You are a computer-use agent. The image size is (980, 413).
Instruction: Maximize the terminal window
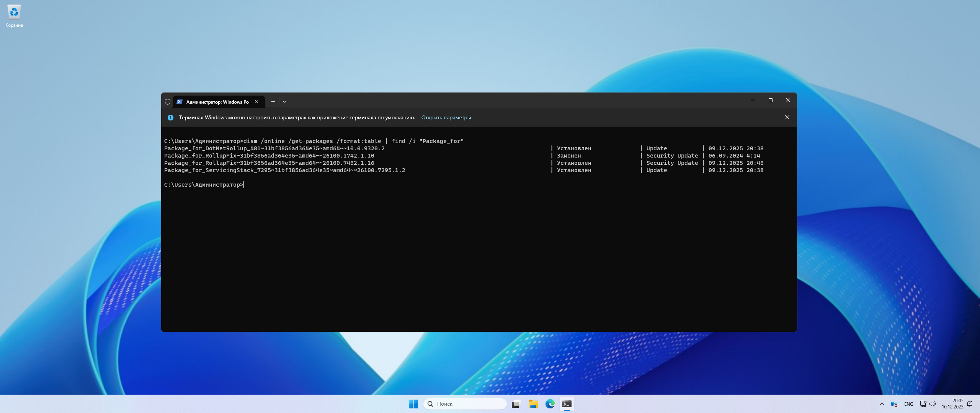click(771, 100)
